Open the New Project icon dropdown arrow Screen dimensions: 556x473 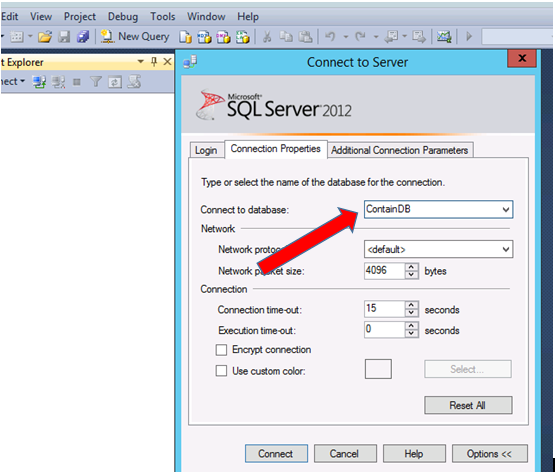(x=30, y=36)
